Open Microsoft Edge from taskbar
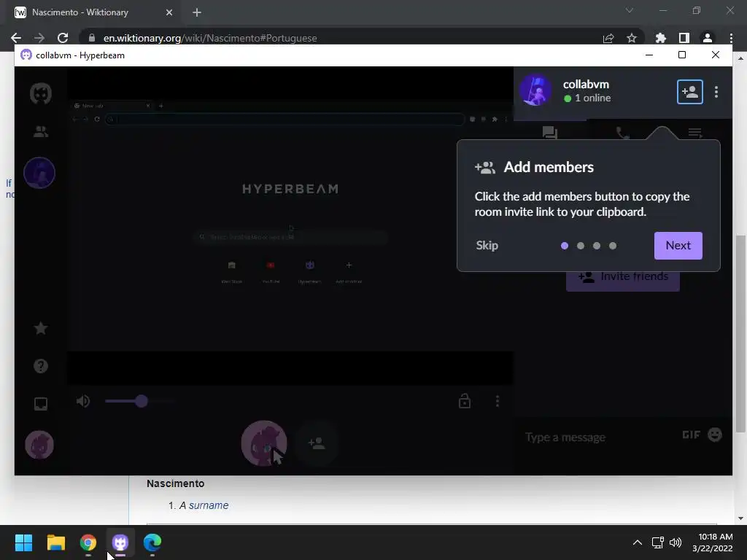The width and height of the screenshot is (747, 560). click(152, 542)
